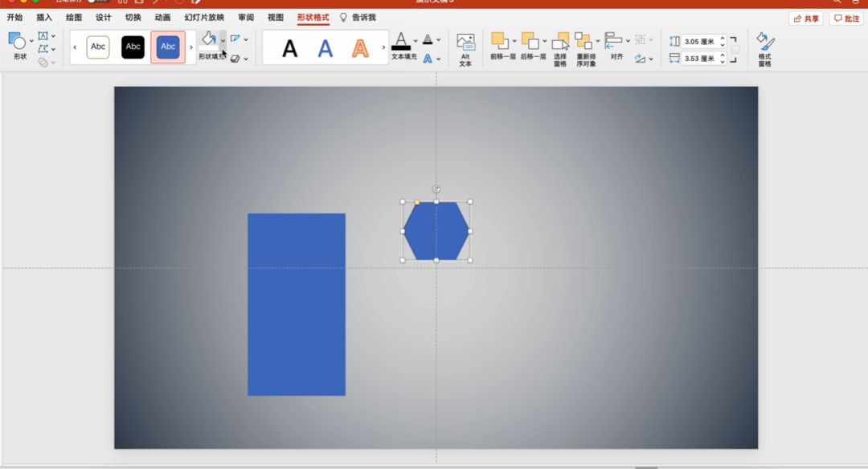The width and height of the screenshot is (868, 469).
Task: Click the 前移一层 bring forward icon
Action: tap(499, 40)
